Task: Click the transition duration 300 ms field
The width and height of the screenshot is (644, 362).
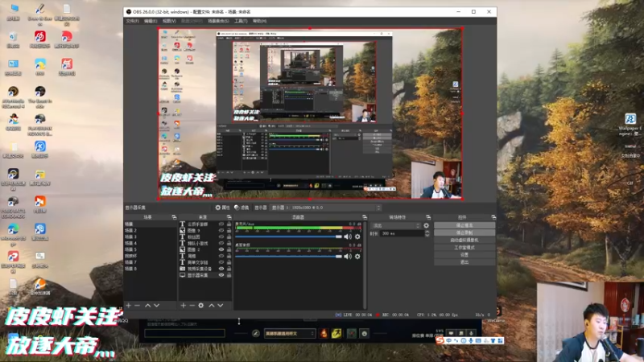Action: (402, 233)
